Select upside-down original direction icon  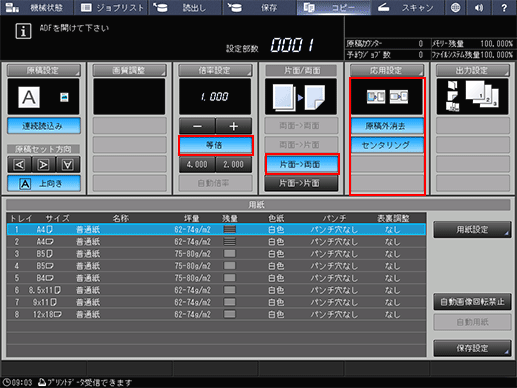[68, 164]
